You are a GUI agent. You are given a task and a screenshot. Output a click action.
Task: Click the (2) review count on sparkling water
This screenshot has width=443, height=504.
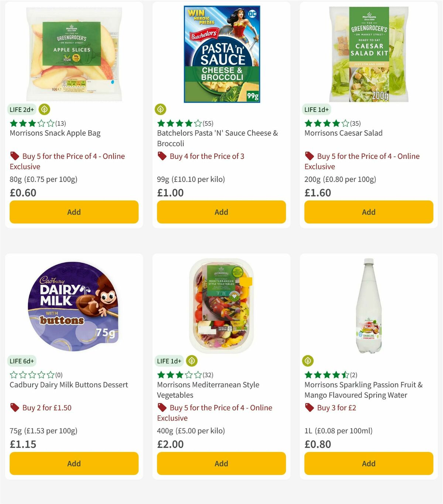click(x=354, y=374)
